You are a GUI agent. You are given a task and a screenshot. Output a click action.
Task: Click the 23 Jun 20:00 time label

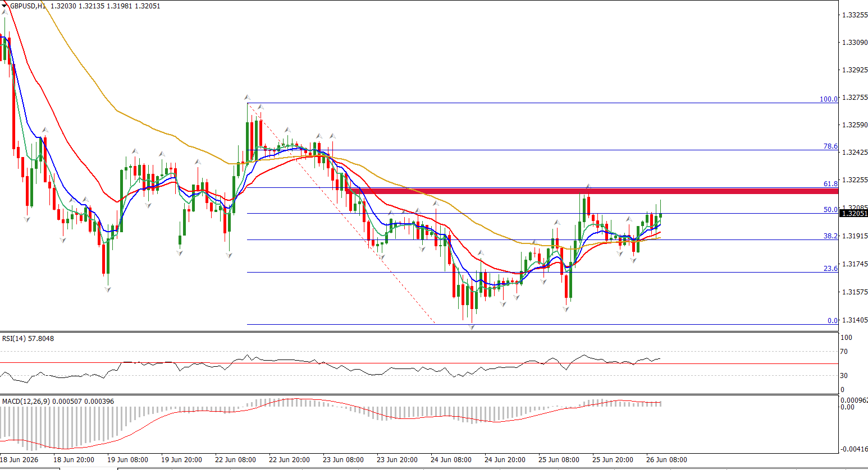397,460
